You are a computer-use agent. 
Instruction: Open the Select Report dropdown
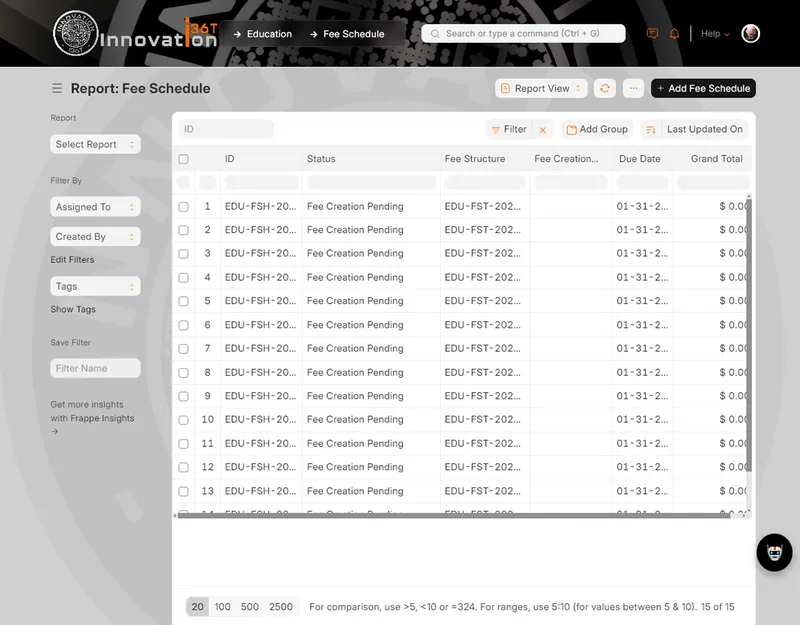[x=95, y=144]
